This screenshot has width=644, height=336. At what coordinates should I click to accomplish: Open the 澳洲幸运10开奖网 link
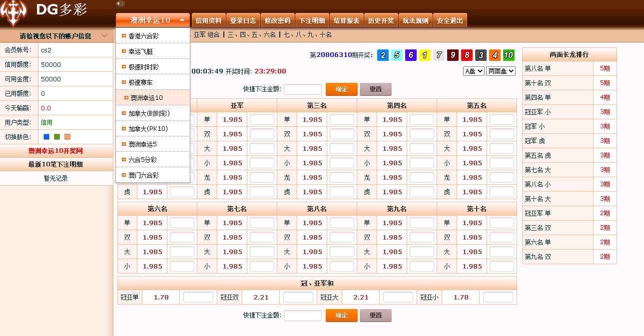pyautogui.click(x=55, y=151)
